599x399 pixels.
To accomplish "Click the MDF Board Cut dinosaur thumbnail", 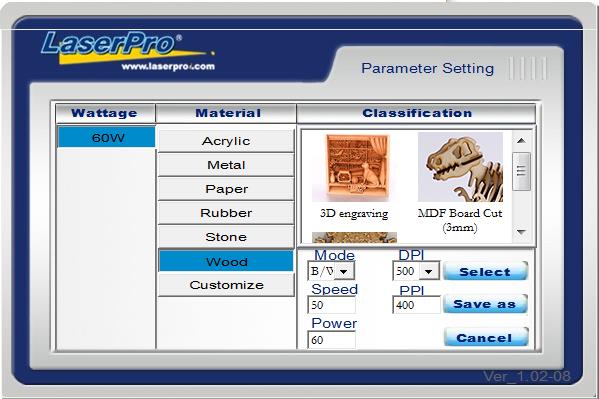I will (x=460, y=167).
